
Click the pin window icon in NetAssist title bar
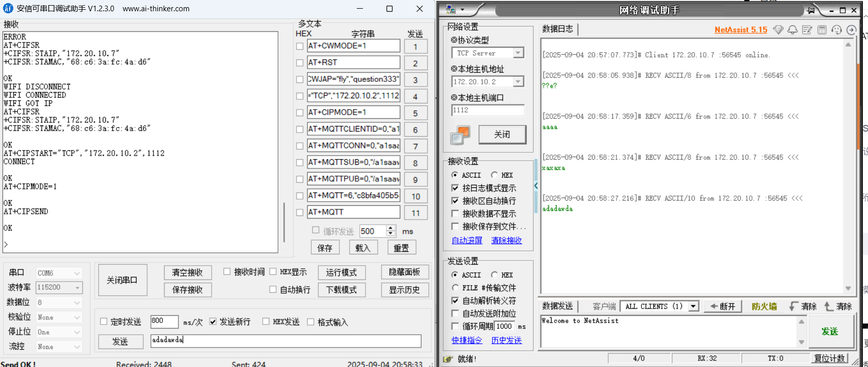(811, 10)
